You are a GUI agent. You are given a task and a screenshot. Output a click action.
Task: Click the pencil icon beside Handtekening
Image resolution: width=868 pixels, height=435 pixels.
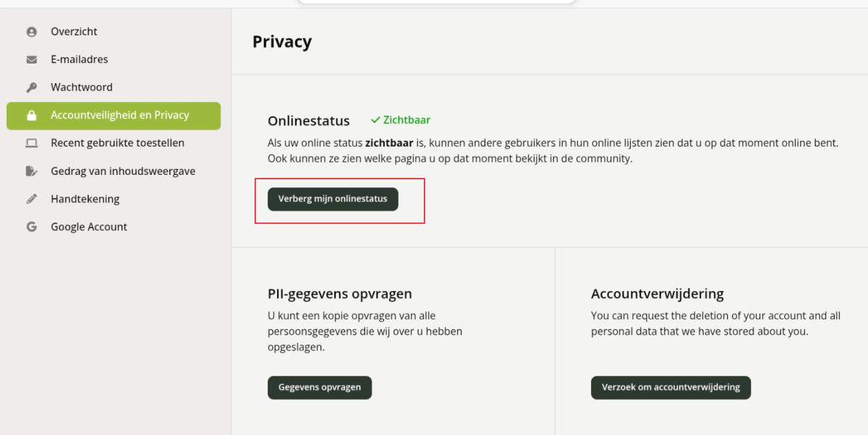tap(31, 199)
